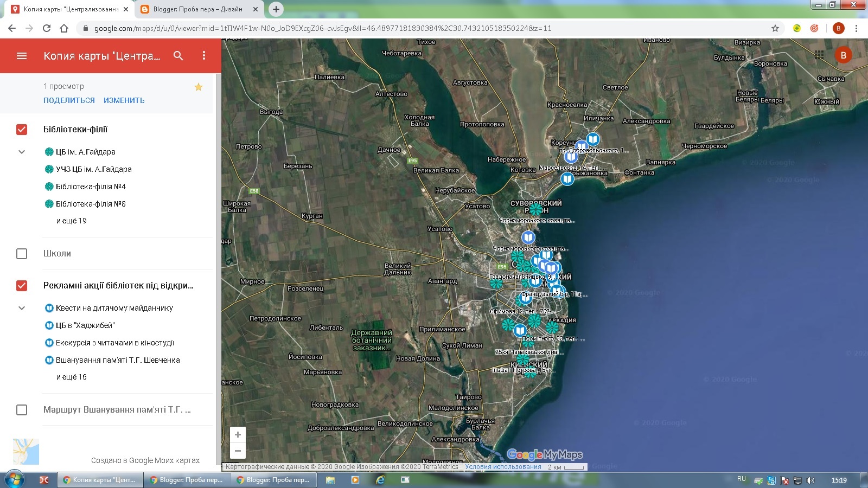This screenshot has width=868, height=488.
Task: Click the teal marker on Суворовский район
Action: pos(535,209)
